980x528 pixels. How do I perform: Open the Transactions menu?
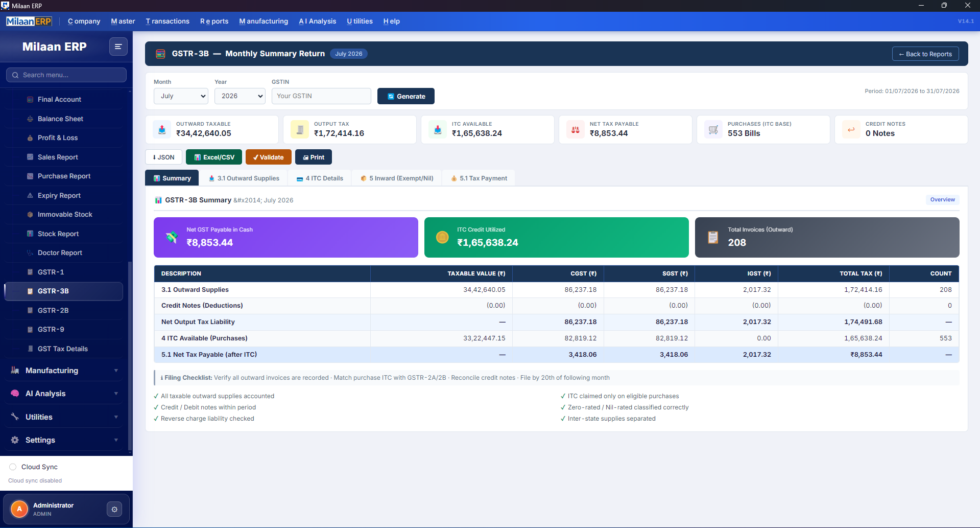(x=168, y=21)
